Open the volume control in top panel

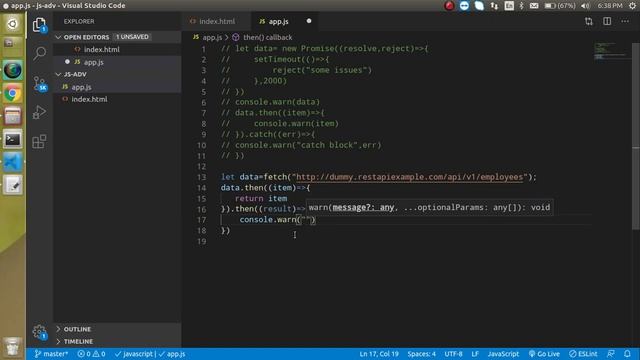point(585,6)
